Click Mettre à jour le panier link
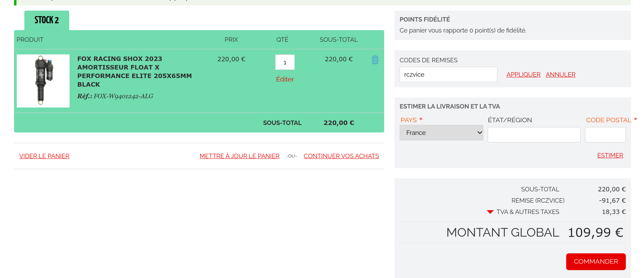This screenshot has width=644, height=278. tap(240, 156)
